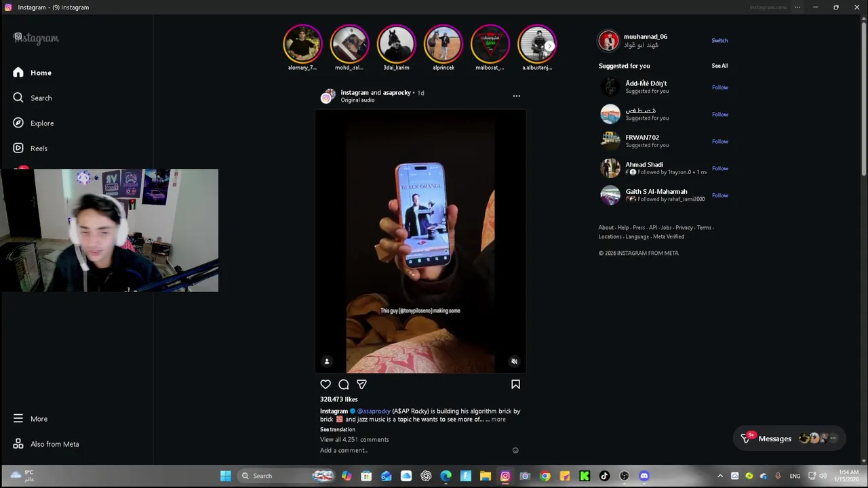View mohd_.sal story

[349, 44]
